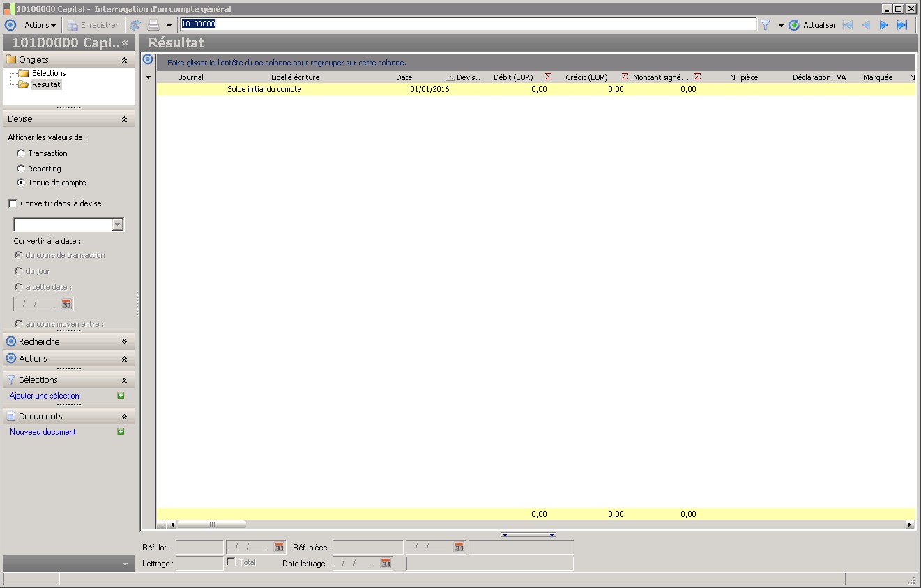
Task: Sort by the Journal column header
Action: click(x=191, y=77)
